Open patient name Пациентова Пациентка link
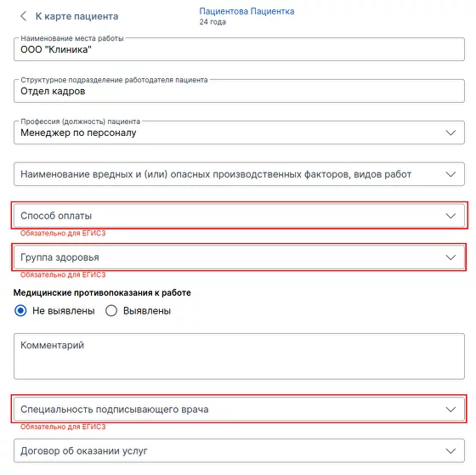 tap(246, 11)
